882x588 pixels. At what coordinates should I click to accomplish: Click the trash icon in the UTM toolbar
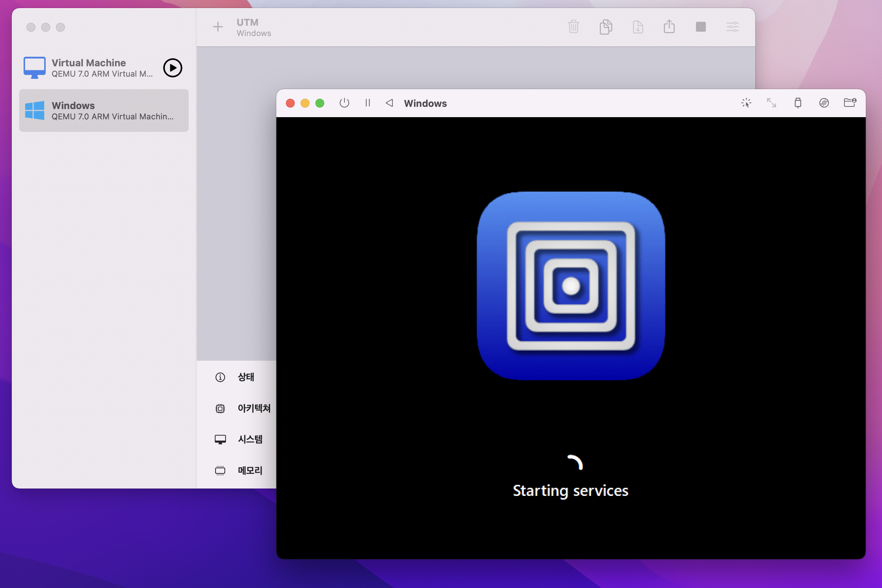click(573, 27)
